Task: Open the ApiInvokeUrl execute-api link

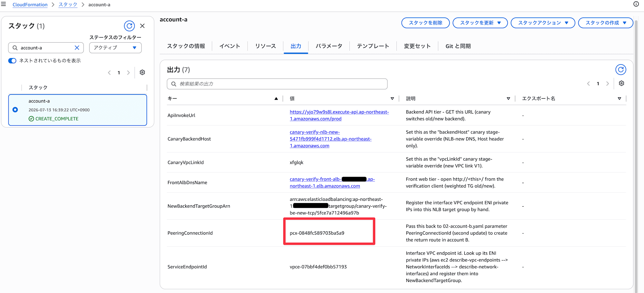Action: pyautogui.click(x=339, y=115)
